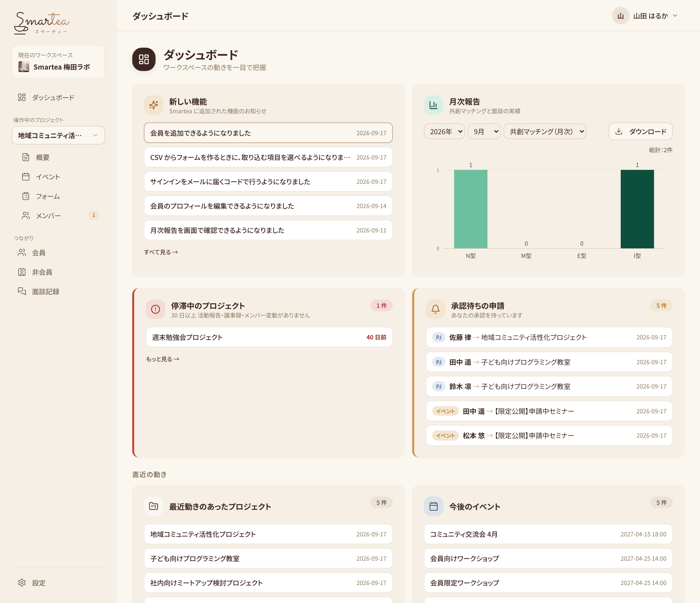Viewport: 700px width, 603px height.
Task: Open 会員を追加できるようになりました announcement
Action: [x=268, y=133]
